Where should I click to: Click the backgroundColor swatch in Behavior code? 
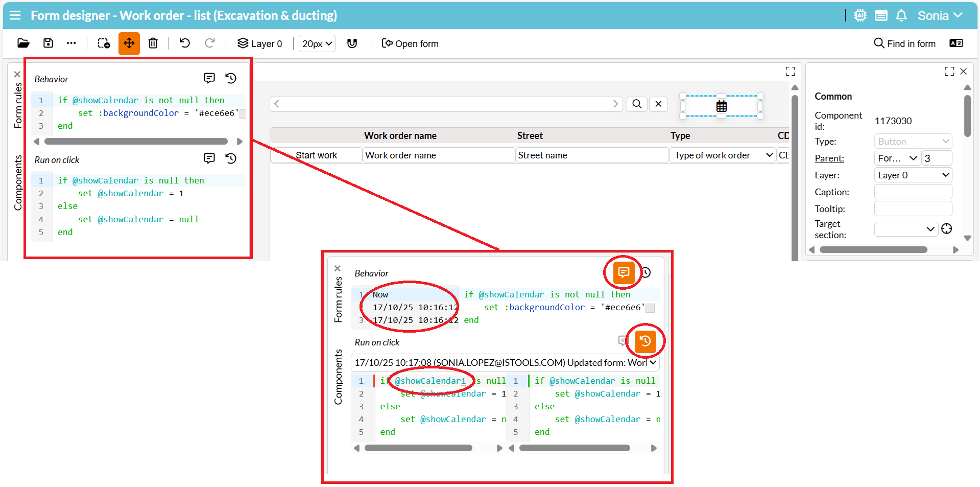pos(243,113)
